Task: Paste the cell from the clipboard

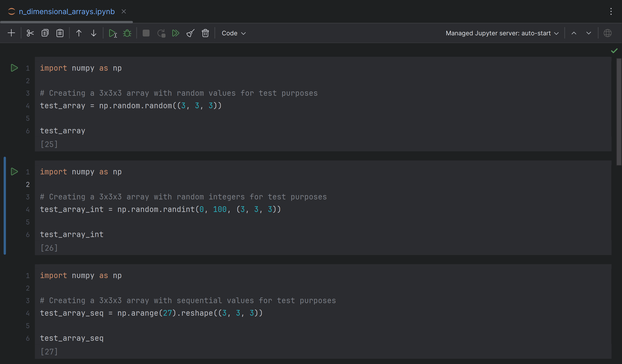Action: [60, 33]
